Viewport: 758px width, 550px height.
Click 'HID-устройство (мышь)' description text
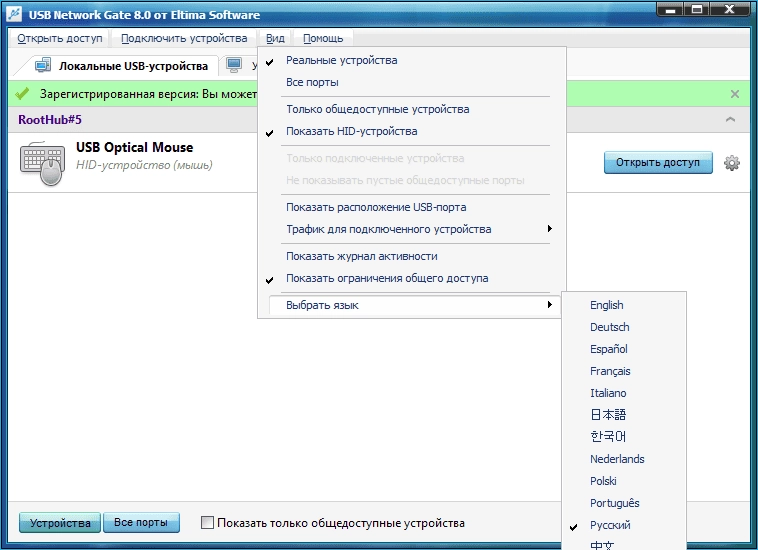point(144,165)
